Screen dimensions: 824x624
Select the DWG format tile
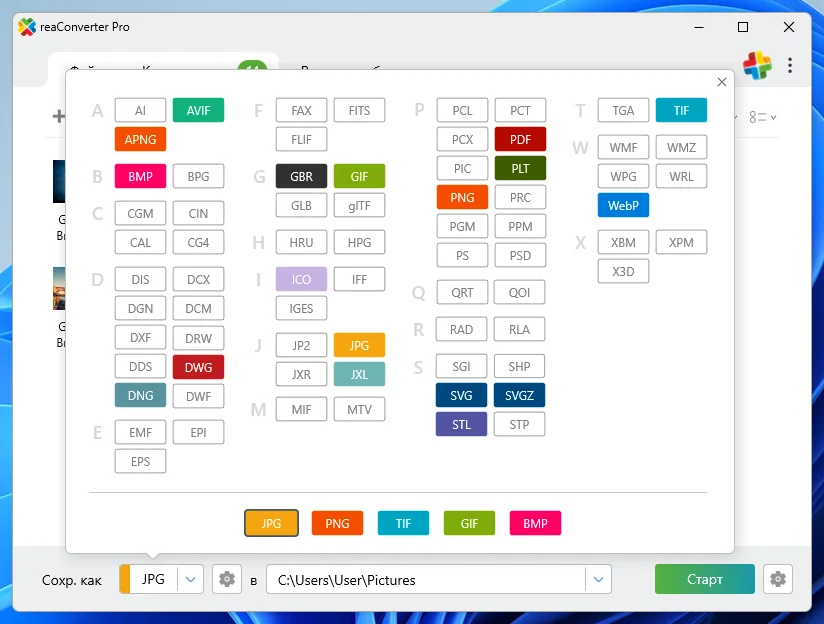tap(198, 367)
